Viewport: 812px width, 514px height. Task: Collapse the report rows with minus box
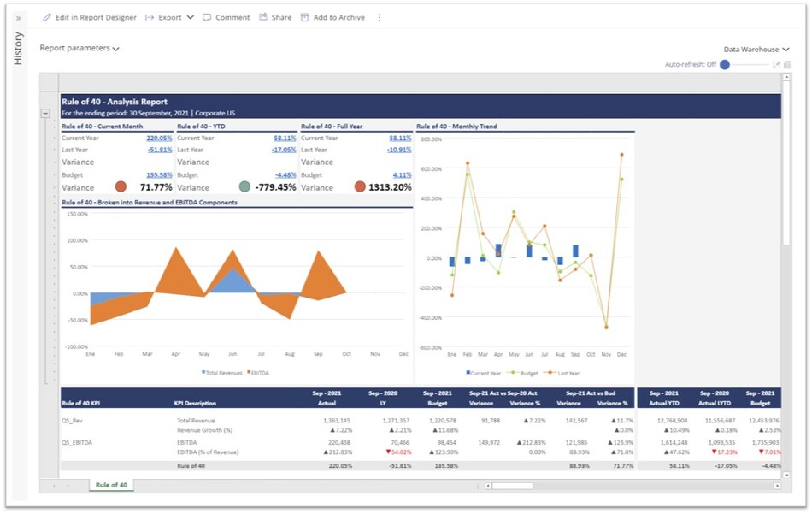point(45,113)
